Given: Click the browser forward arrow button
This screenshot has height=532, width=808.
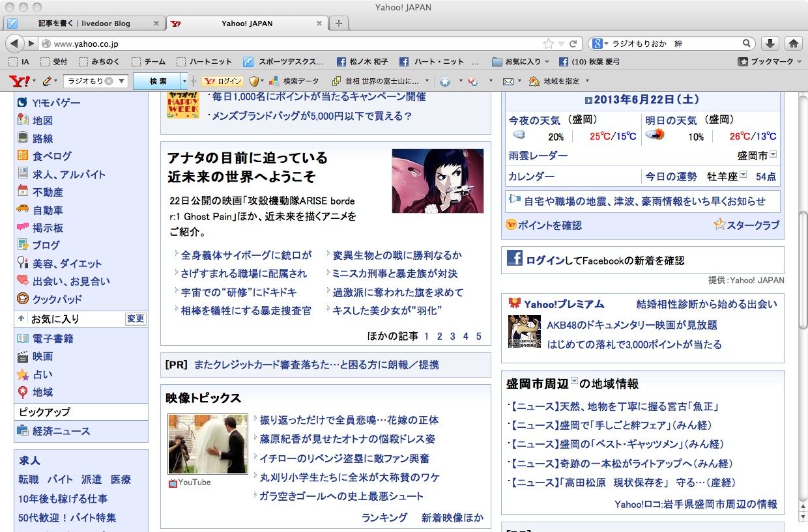Looking at the screenshot, I should pos(31,44).
